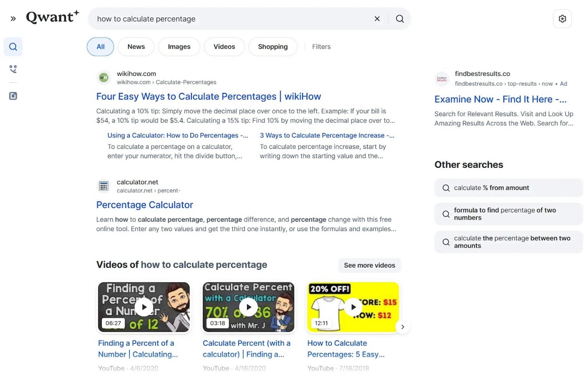
Task: Click the wikiHow favicon beside the result
Action: coord(103,77)
